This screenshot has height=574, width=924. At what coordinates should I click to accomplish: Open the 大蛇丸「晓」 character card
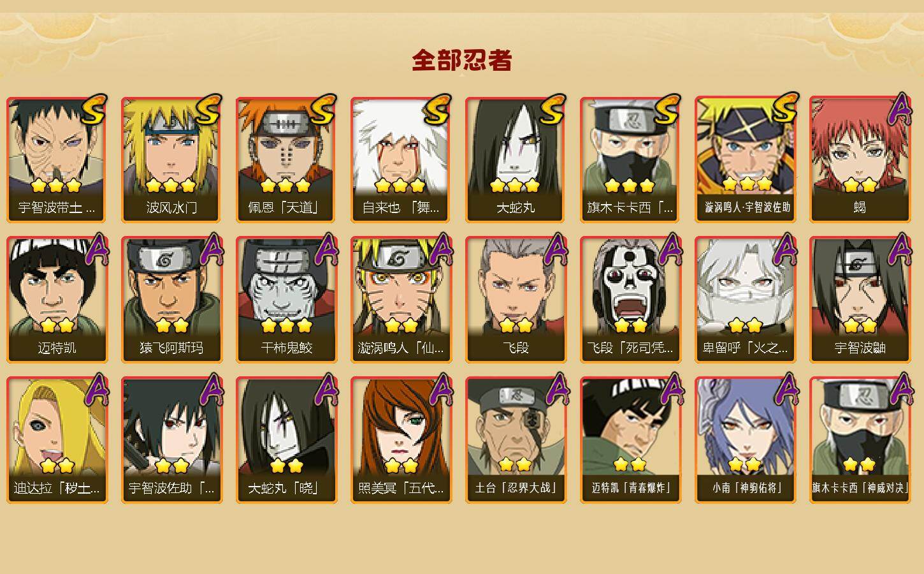click(286, 440)
